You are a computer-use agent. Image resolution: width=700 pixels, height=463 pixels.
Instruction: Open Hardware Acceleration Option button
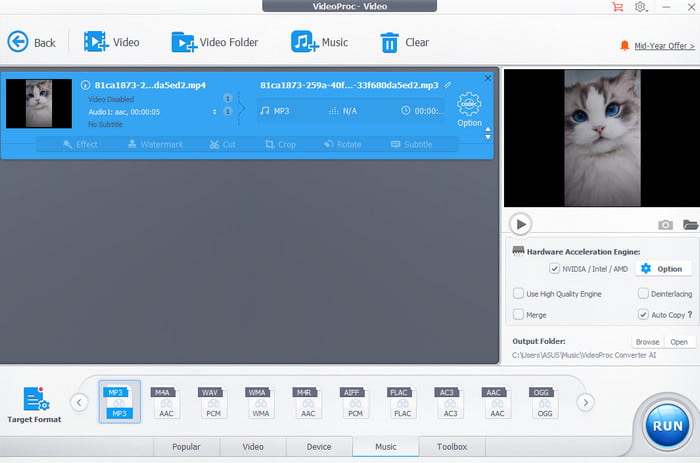click(x=663, y=269)
